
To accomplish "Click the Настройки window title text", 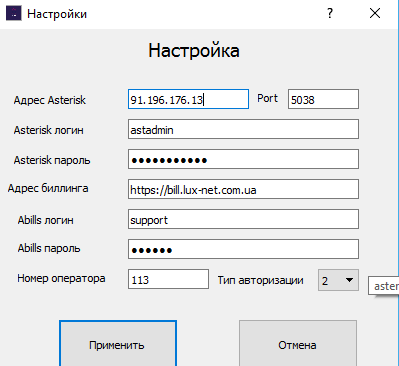I will tap(57, 14).
